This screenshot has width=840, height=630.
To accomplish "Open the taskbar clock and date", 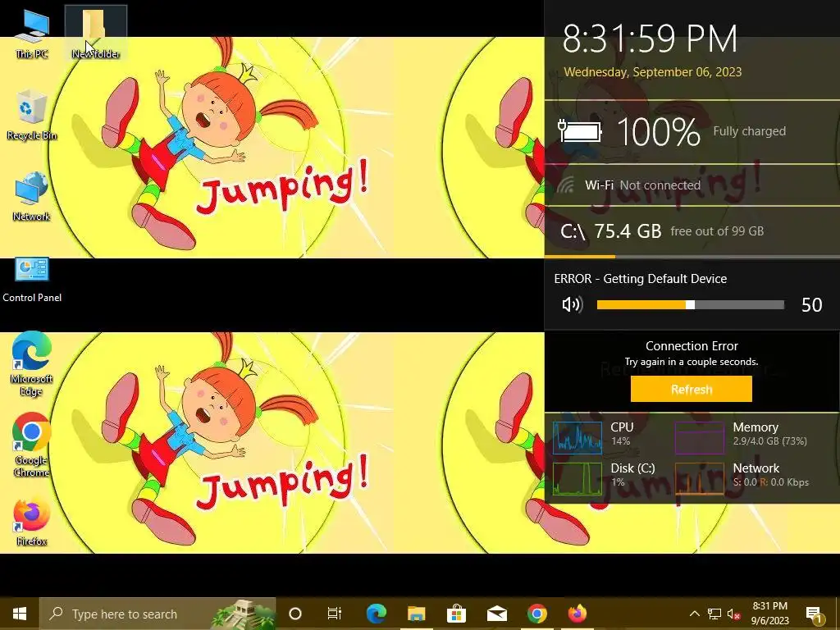I will (769, 614).
